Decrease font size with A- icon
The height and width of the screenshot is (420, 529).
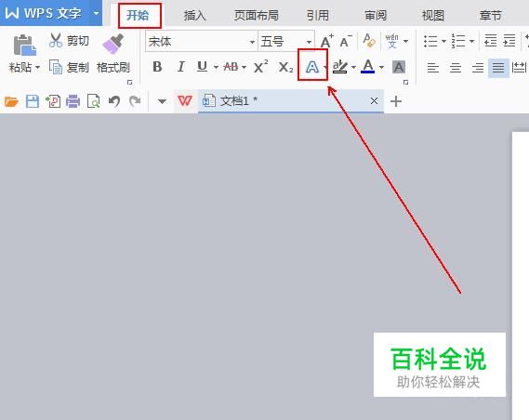coord(346,42)
